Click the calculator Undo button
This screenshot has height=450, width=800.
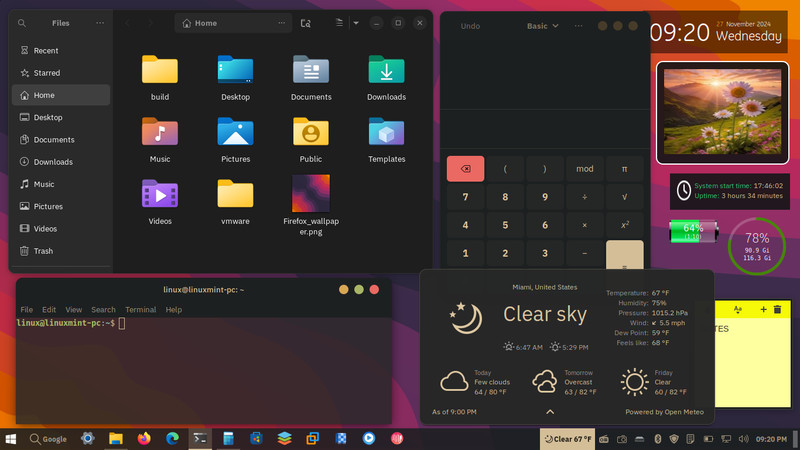pos(470,26)
